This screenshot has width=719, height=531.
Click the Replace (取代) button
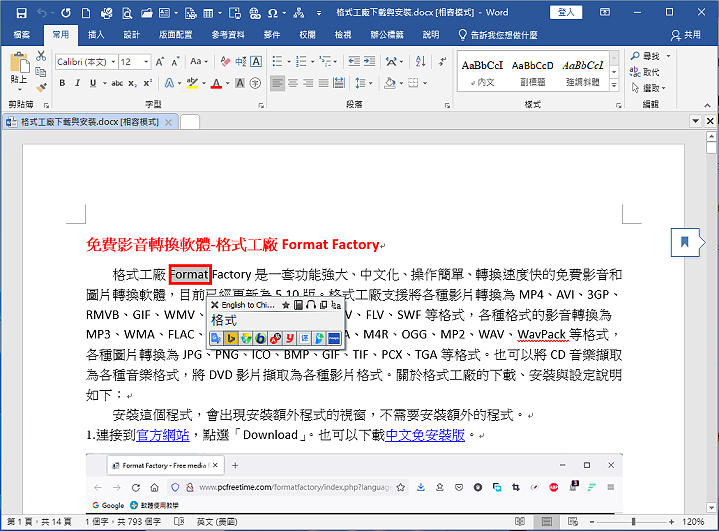(x=645, y=72)
